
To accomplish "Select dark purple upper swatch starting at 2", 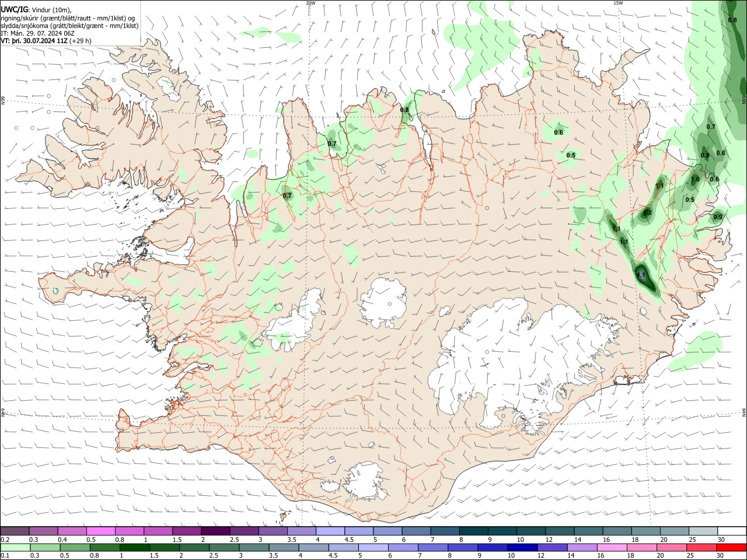I will click(215, 531).
